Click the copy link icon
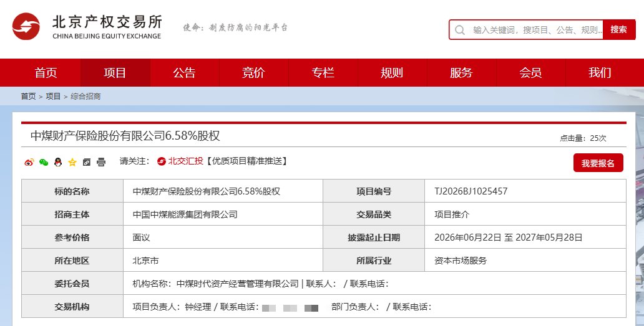The image size is (644, 326). pyautogui.click(x=86, y=162)
